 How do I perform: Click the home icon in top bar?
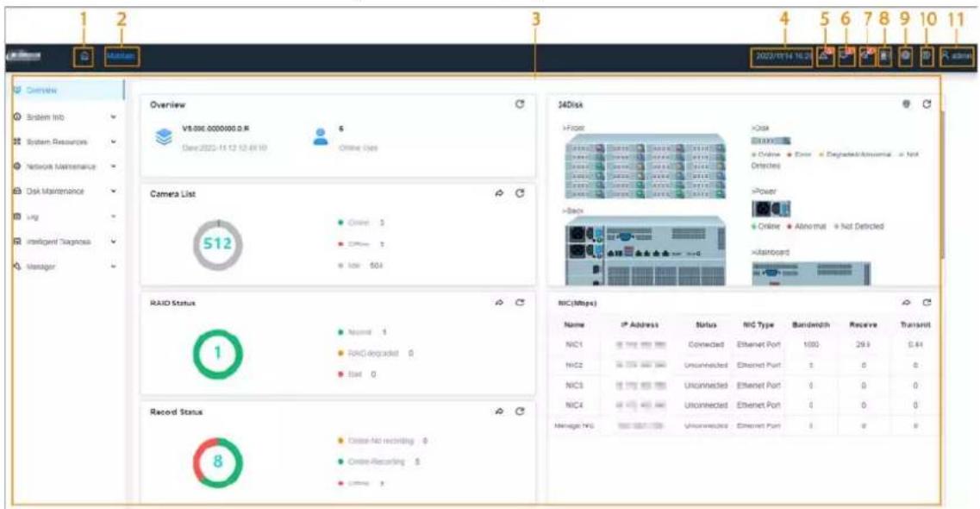pyautogui.click(x=85, y=57)
